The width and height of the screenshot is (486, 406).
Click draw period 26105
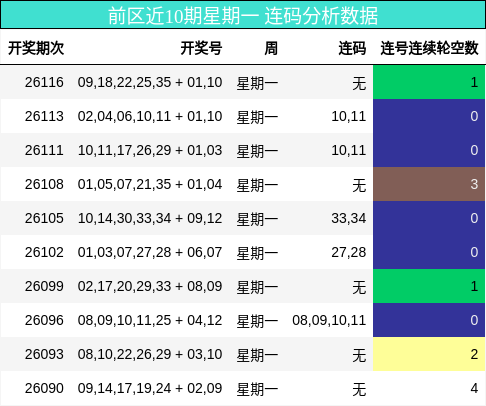pyautogui.click(x=44, y=218)
